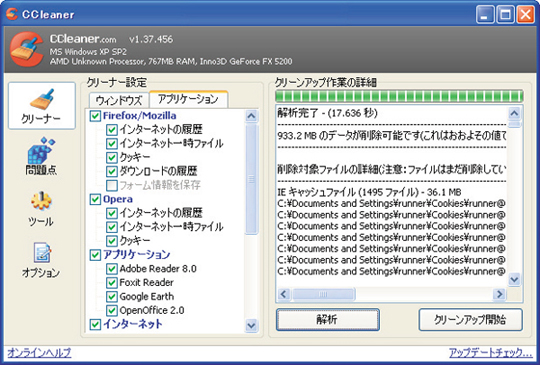This screenshot has height=365, width=540.
Task: Click results pane scroll left arrow
Action: [284, 294]
